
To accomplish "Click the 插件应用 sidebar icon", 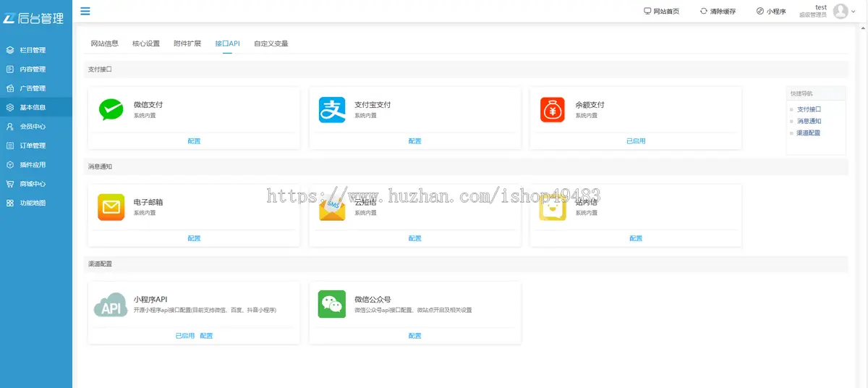I will tap(10, 165).
